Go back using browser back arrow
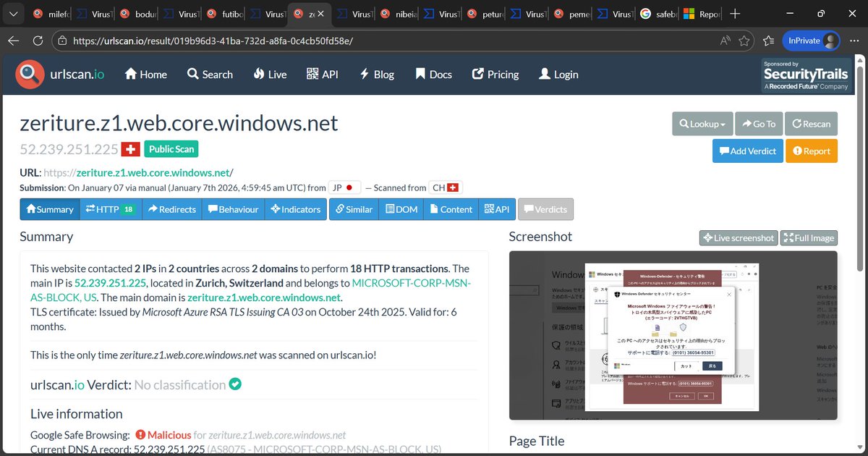868x456 pixels. point(13,41)
